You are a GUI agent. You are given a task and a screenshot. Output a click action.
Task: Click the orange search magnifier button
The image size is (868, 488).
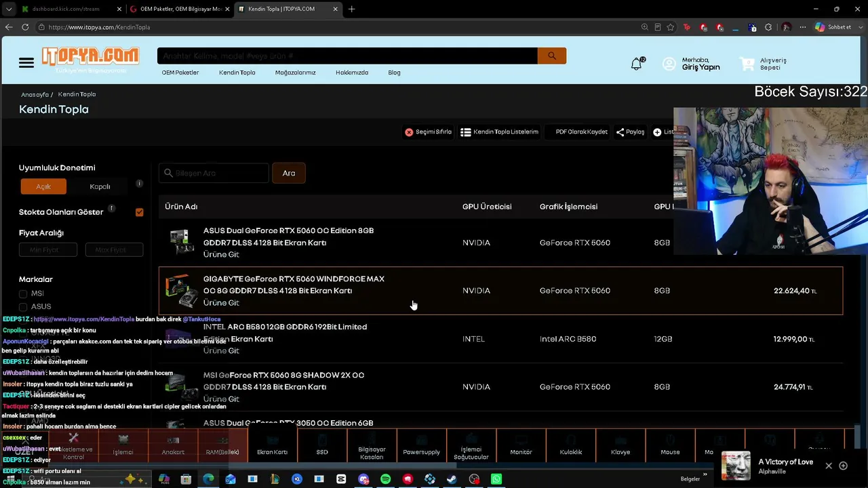tap(552, 56)
